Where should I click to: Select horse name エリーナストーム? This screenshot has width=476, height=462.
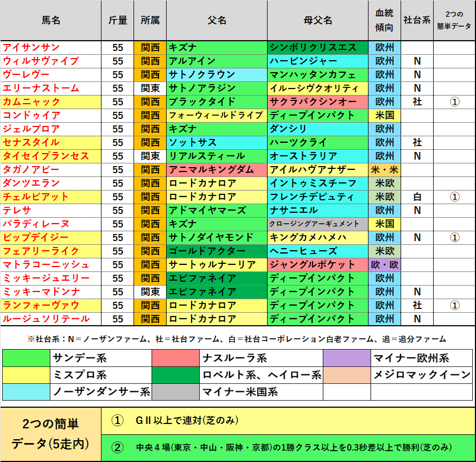(50, 88)
